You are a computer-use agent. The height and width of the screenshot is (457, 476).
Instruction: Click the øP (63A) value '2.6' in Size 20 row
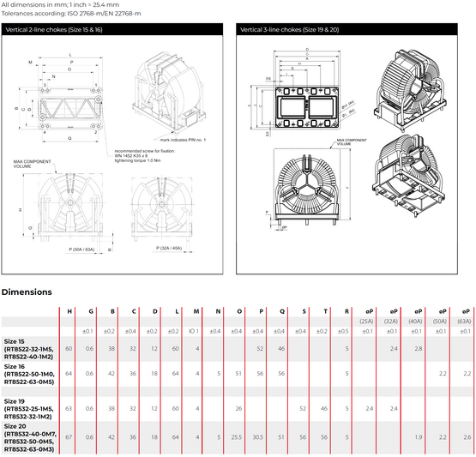click(x=467, y=437)
